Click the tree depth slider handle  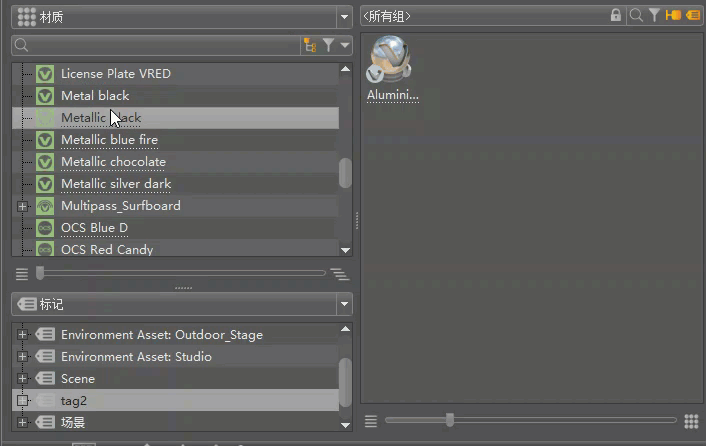pos(40,273)
